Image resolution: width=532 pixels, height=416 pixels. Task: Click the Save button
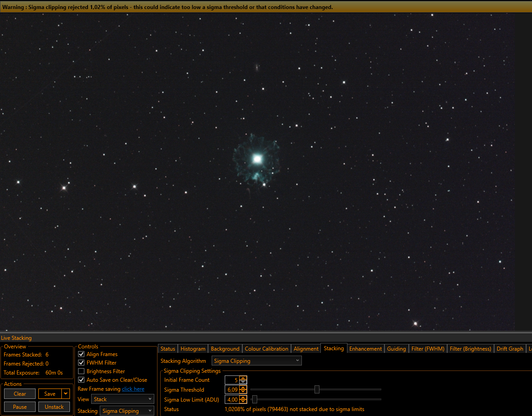pos(50,393)
